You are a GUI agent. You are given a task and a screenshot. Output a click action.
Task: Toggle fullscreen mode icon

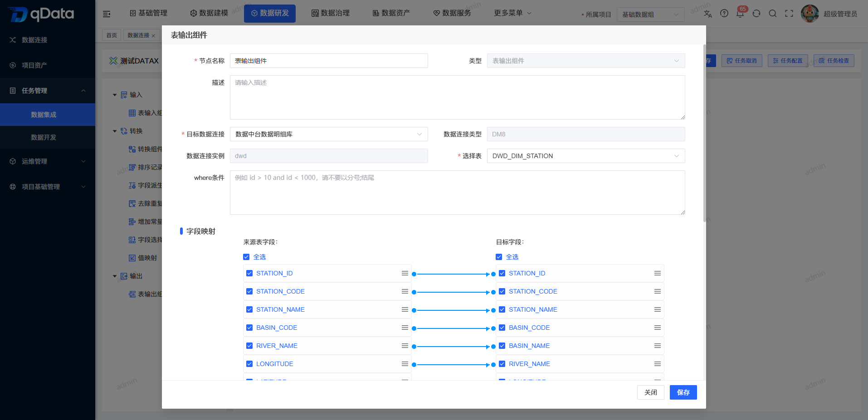coord(789,14)
